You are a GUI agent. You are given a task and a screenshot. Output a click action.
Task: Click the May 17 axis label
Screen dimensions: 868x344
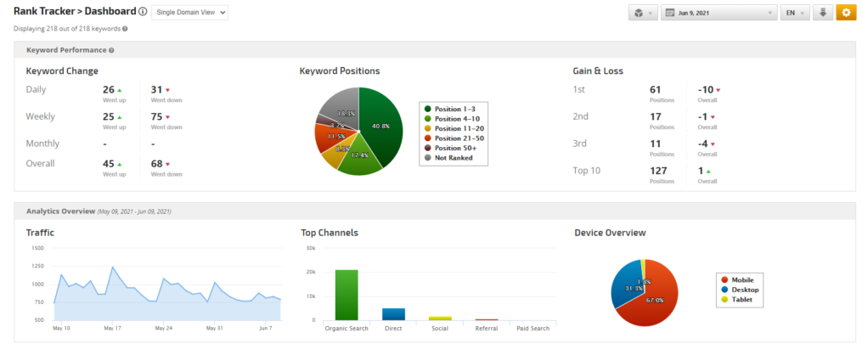pyautogui.click(x=112, y=328)
